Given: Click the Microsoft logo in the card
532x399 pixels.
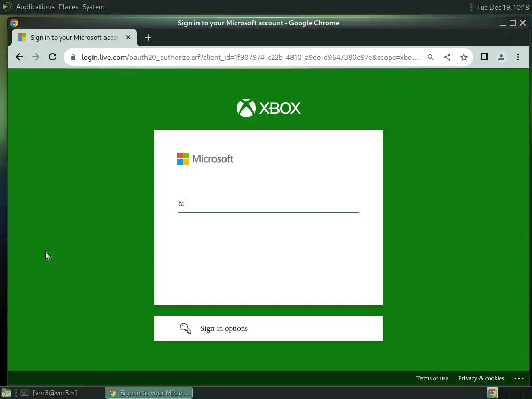Looking at the screenshot, I should [205, 159].
